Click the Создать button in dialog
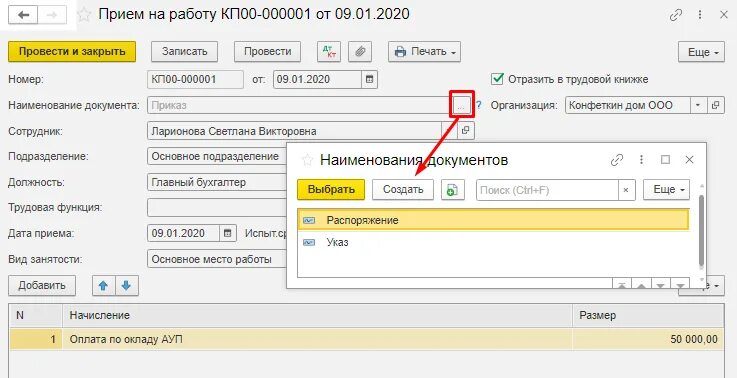Image resolution: width=737 pixels, height=378 pixels. click(x=403, y=190)
